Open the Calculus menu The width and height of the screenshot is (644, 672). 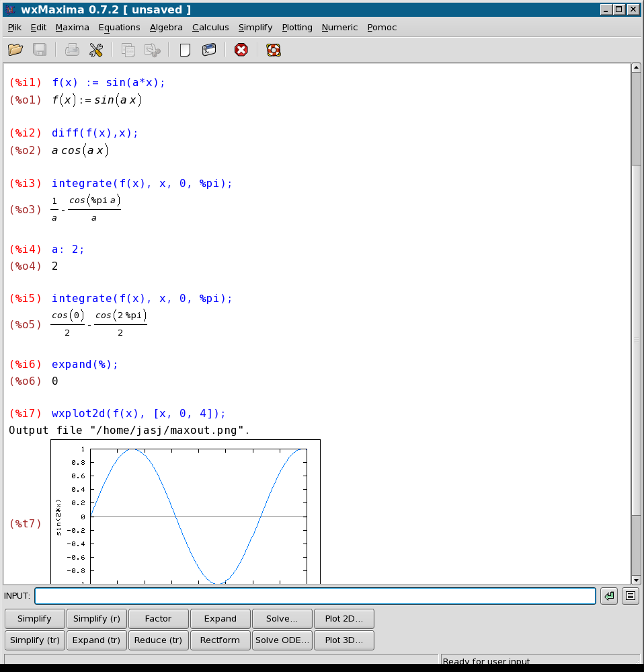click(210, 28)
